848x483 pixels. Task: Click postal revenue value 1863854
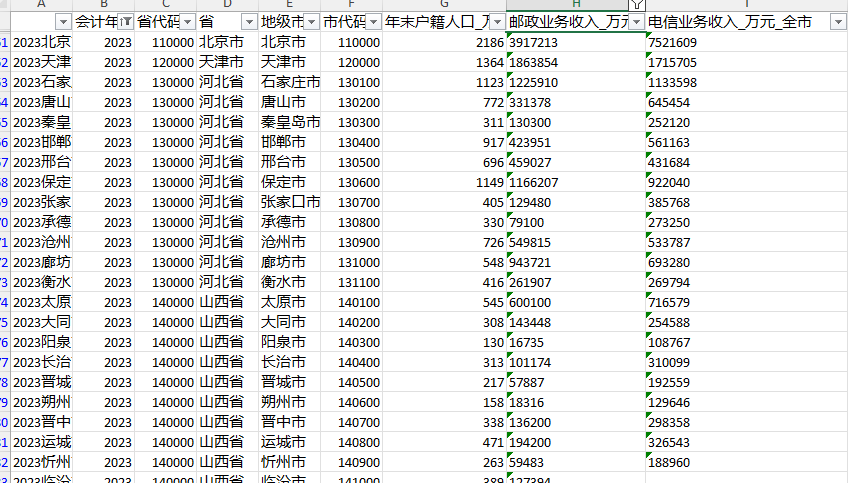click(576, 62)
